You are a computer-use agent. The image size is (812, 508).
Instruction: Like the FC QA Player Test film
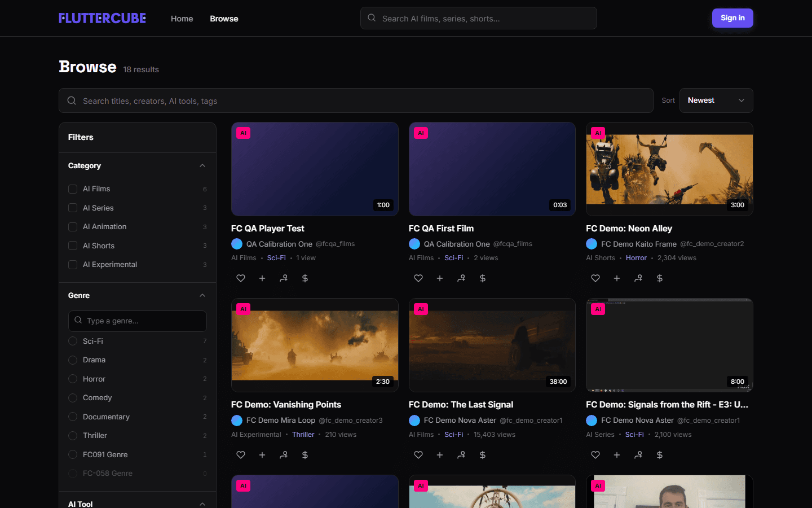point(241,278)
